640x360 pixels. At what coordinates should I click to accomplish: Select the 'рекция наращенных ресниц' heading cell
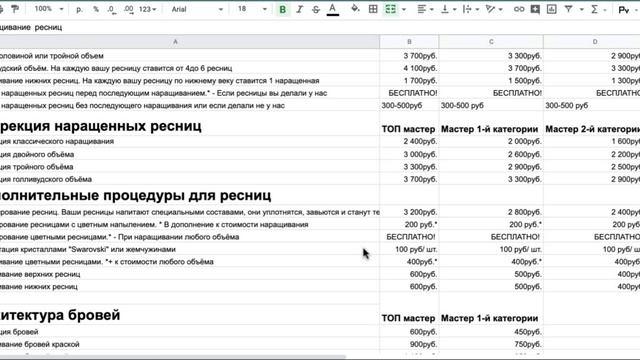point(189,124)
